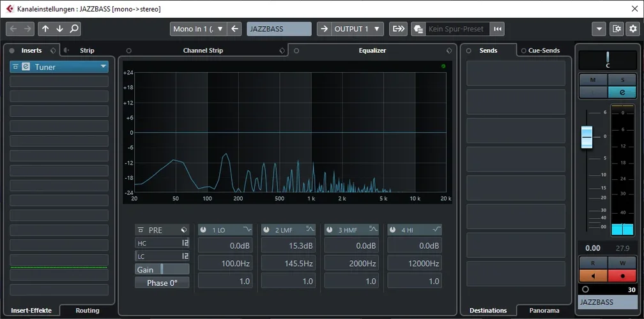Enable the 3 HMF band power button
The width and height of the screenshot is (644, 319).
pos(329,230)
